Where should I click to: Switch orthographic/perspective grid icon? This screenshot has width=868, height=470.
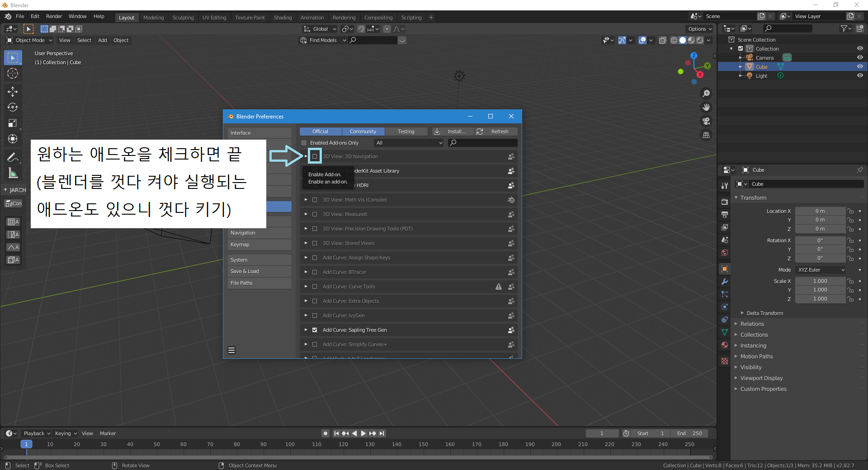(x=706, y=135)
